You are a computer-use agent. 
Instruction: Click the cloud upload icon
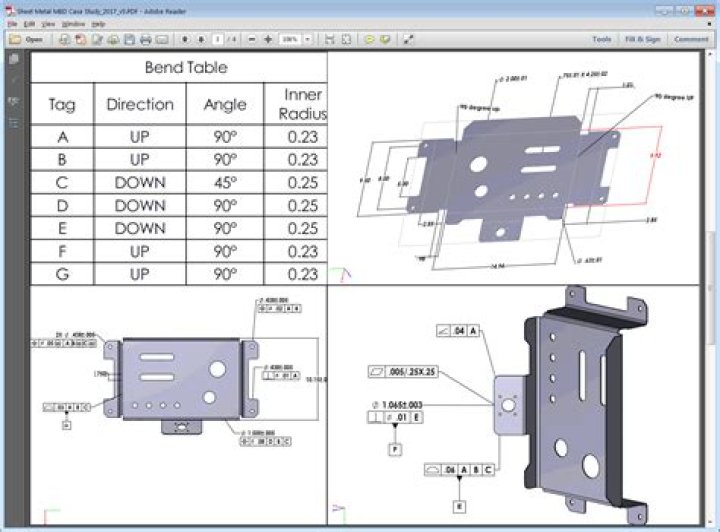(113, 39)
